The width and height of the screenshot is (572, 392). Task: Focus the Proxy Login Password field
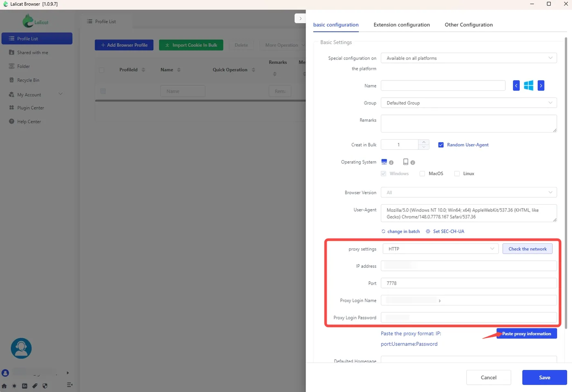(469, 317)
